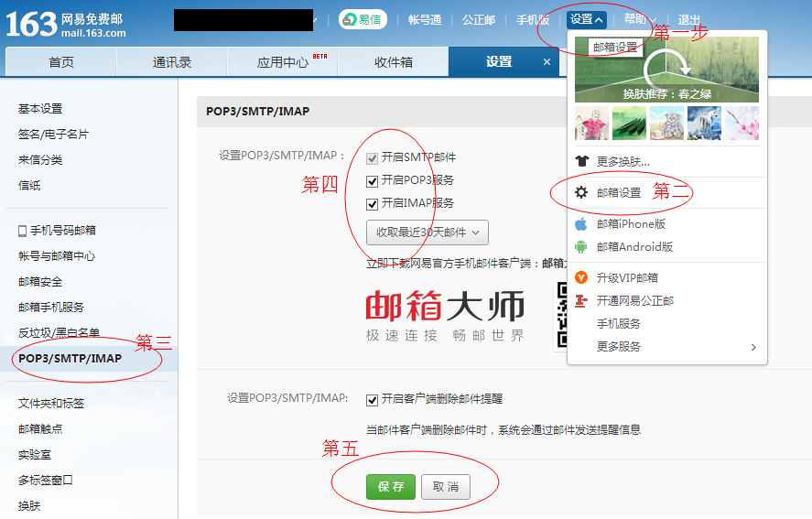
Task: Choose the teddy bear skin thumbnail
Action: [666, 124]
